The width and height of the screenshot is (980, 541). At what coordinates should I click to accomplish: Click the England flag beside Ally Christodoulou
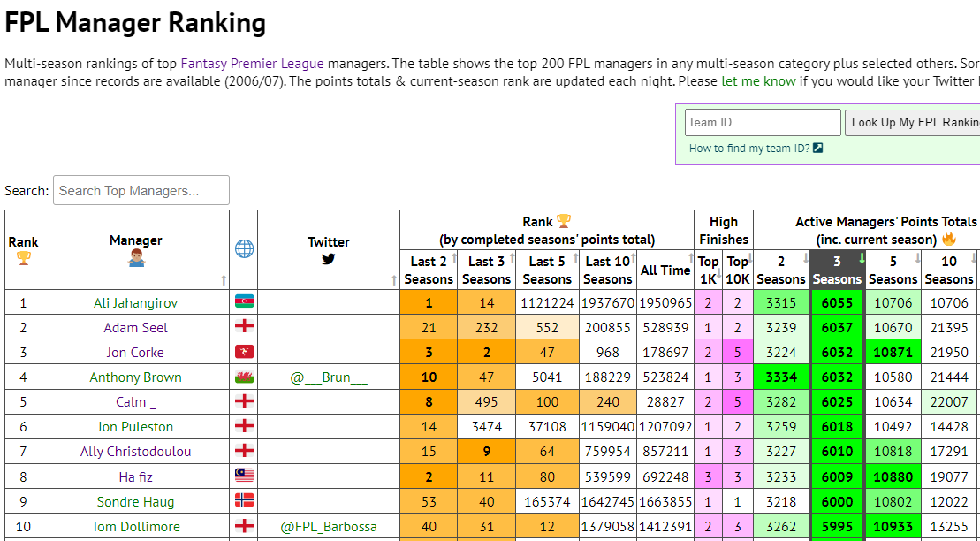pyautogui.click(x=244, y=452)
